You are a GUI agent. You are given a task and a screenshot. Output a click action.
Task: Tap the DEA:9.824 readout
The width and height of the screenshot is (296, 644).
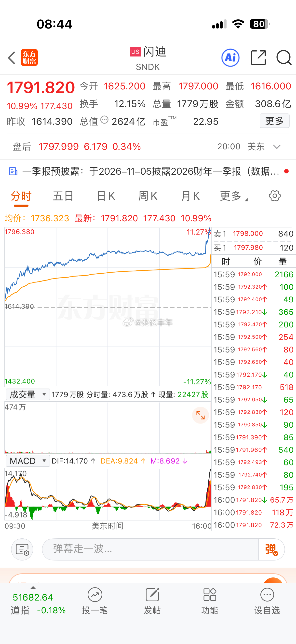point(123,461)
